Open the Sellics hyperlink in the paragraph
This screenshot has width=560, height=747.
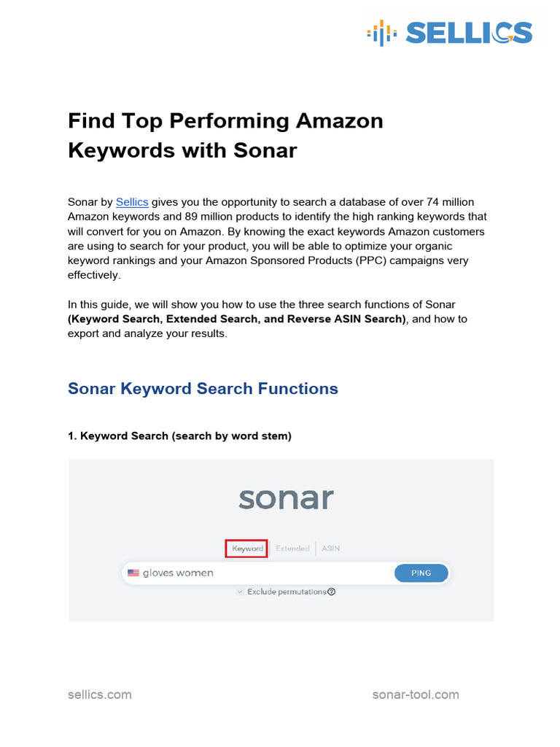click(x=132, y=202)
